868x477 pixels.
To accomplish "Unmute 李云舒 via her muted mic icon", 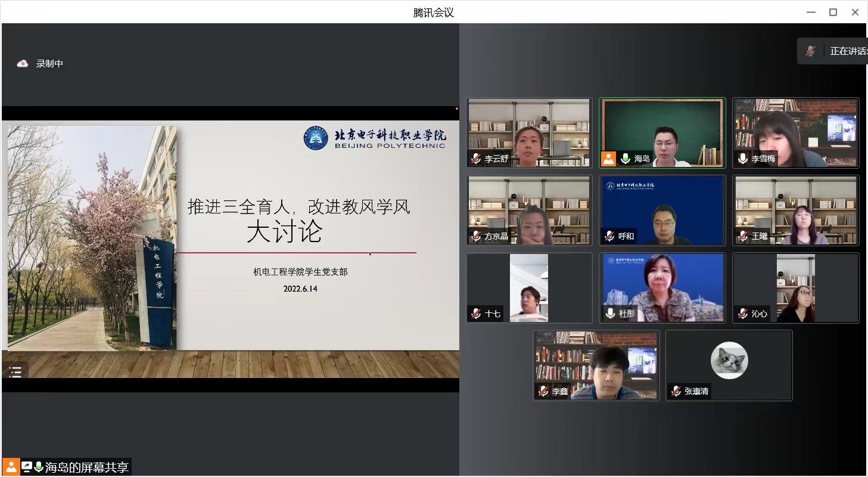I will [476, 159].
